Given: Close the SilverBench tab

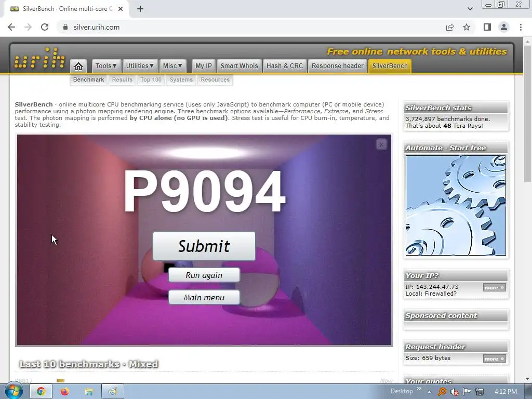Looking at the screenshot, I should coord(121,9).
